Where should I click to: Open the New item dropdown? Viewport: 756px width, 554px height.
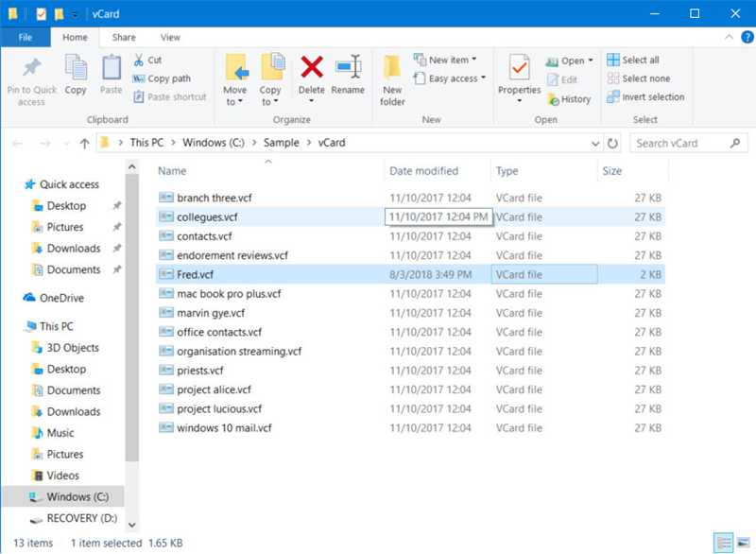coord(445,60)
